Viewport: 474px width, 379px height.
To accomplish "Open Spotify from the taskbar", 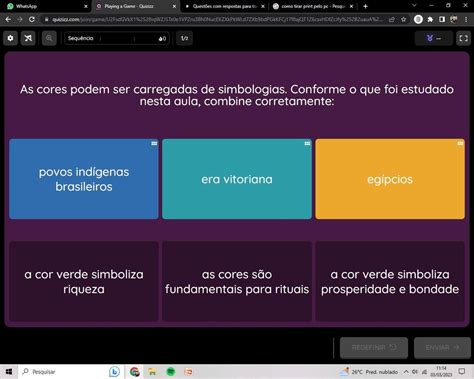I will pyautogui.click(x=171, y=371).
